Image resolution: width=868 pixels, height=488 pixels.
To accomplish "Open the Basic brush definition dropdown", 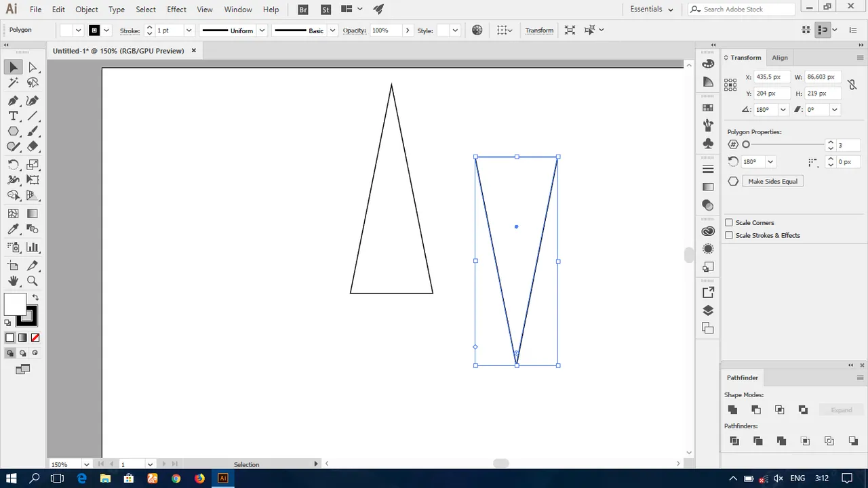I will click(x=332, y=30).
